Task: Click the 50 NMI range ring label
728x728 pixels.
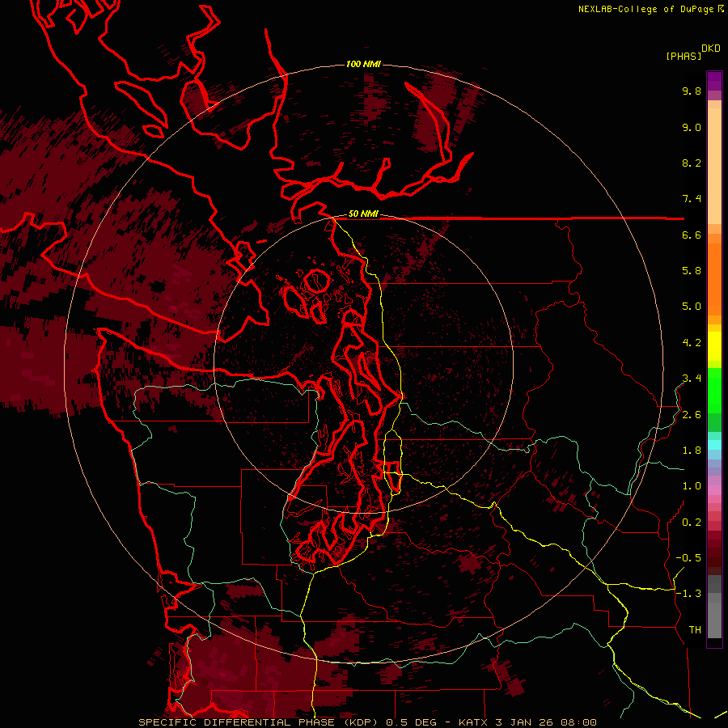Action: point(363,214)
